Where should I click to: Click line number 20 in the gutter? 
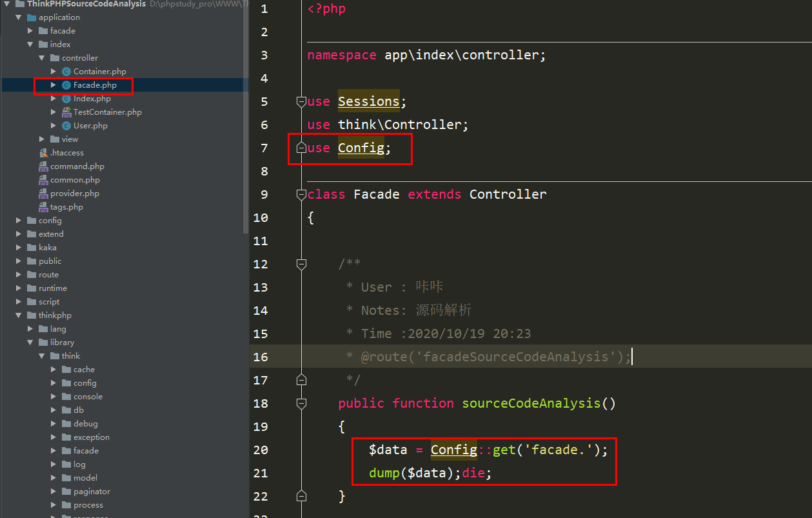[261, 450]
